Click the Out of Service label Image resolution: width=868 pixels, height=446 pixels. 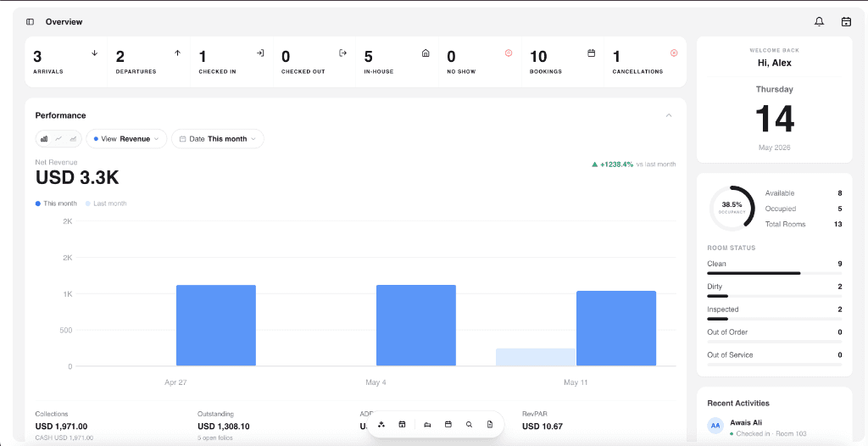(x=730, y=354)
